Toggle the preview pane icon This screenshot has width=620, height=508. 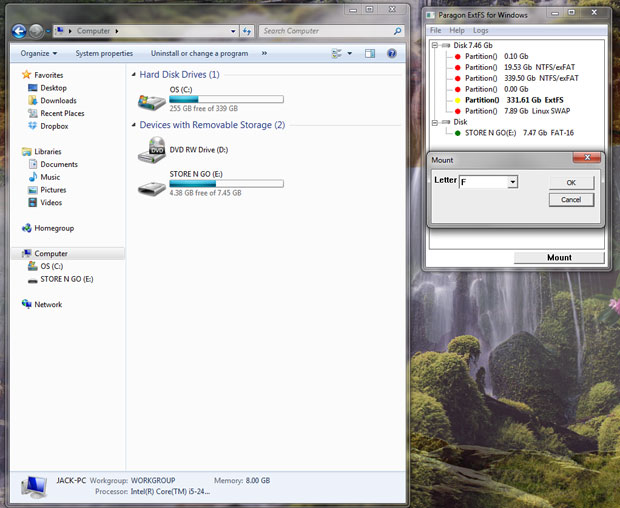tap(370, 53)
